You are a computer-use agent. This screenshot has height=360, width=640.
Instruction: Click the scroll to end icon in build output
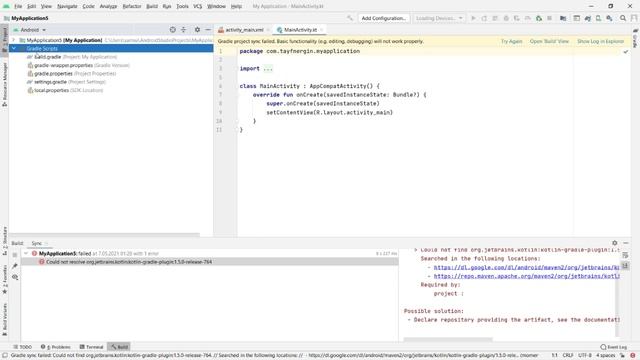click(625, 266)
